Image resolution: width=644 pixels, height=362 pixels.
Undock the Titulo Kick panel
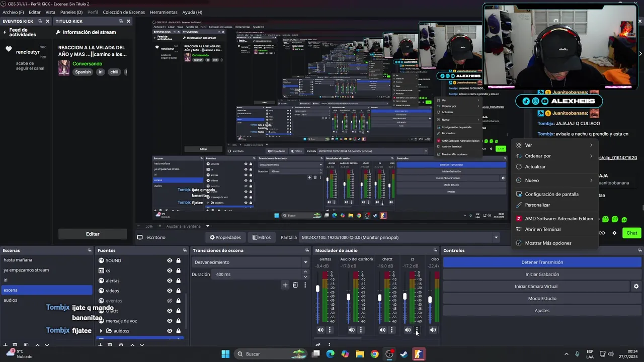tap(121, 21)
